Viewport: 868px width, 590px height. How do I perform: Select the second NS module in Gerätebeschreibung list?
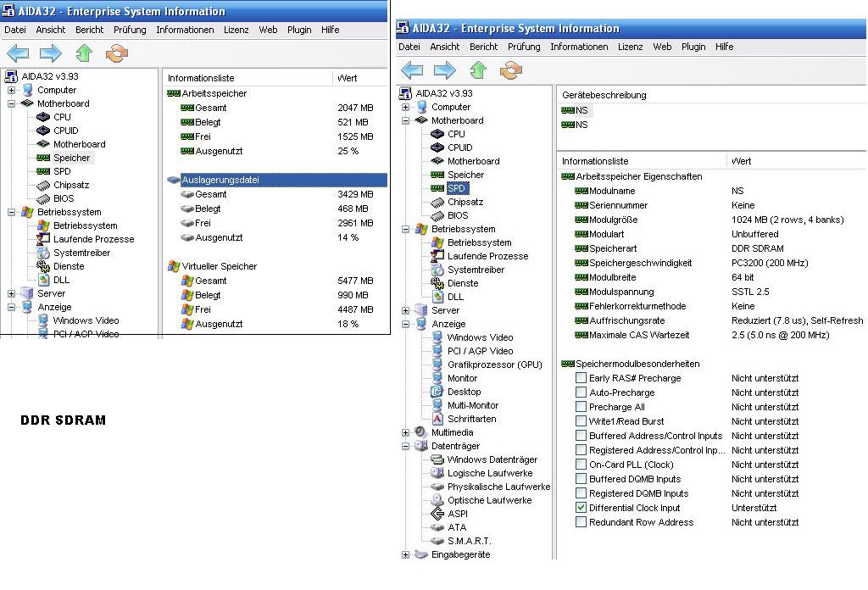pos(576,125)
